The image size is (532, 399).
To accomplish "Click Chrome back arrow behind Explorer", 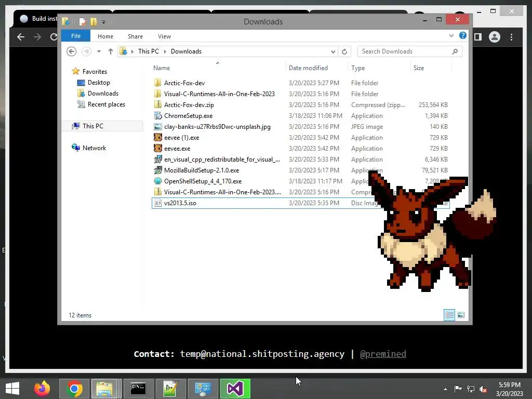I will coord(21,37).
